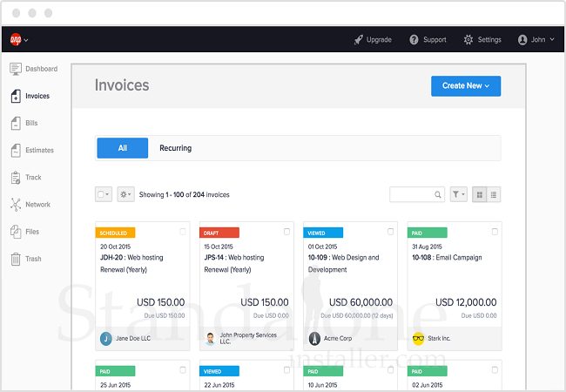
Task: Open the select-all checkbox dropdown
Action: point(104,194)
